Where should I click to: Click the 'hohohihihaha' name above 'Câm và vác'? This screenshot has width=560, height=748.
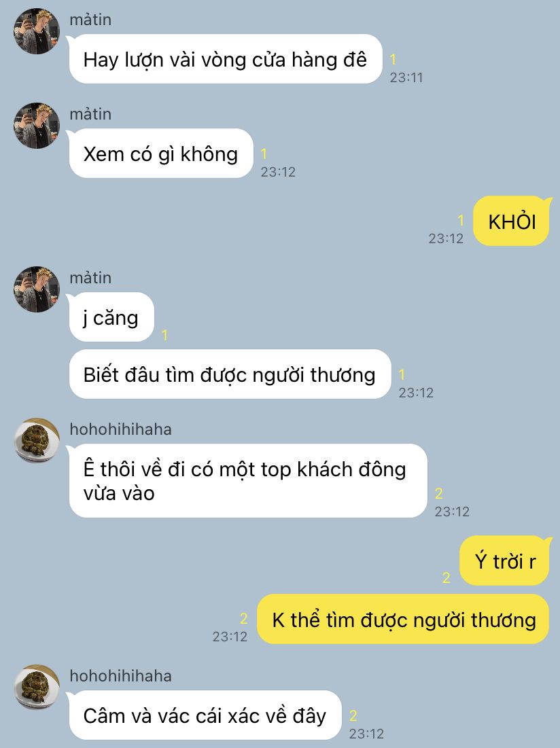[x=121, y=676]
